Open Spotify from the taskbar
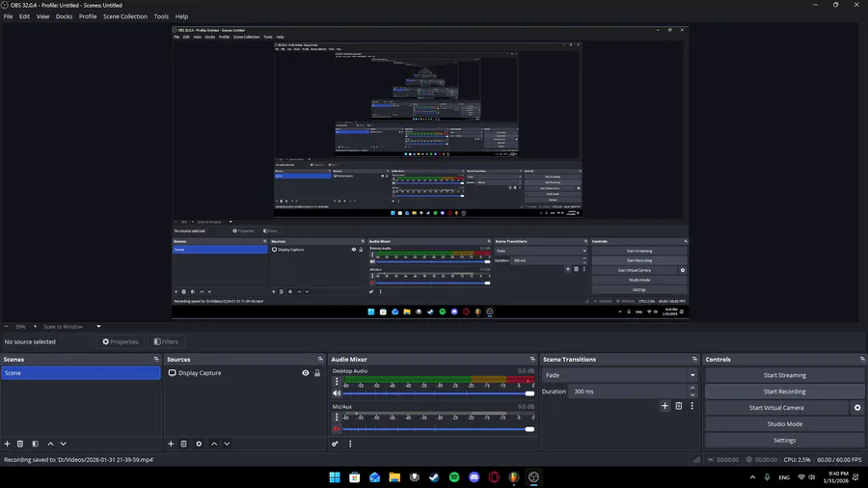Screen dimensions: 868x488 point(454,477)
